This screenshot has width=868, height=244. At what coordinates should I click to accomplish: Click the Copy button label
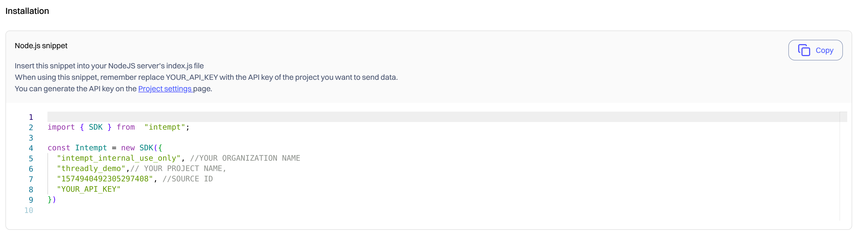click(x=824, y=50)
